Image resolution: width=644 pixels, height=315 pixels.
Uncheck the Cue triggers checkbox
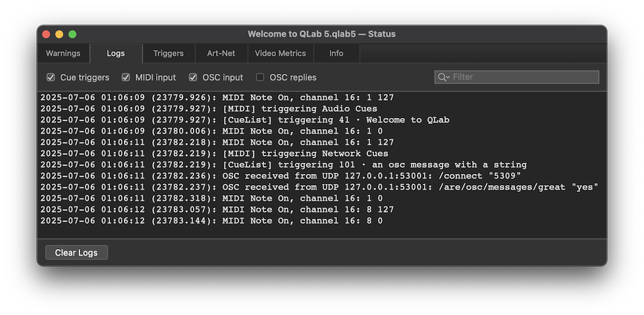[x=51, y=77]
